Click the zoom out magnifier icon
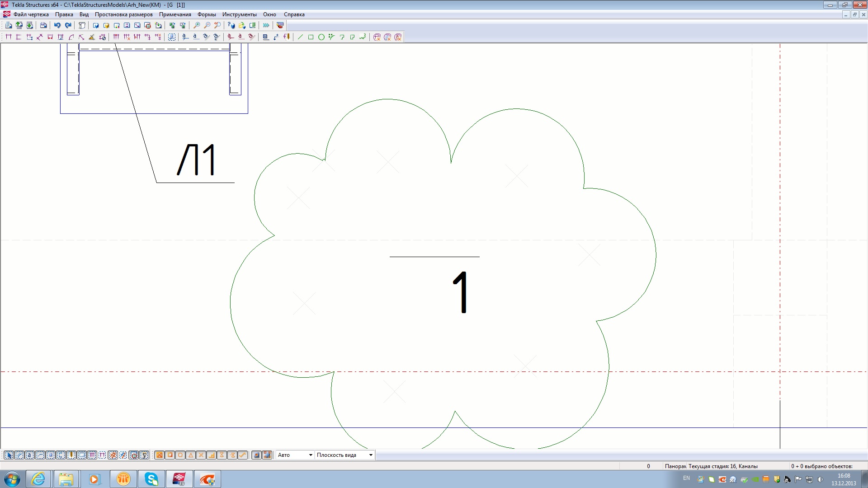Viewport: 868px width, 488px height. pos(207,25)
